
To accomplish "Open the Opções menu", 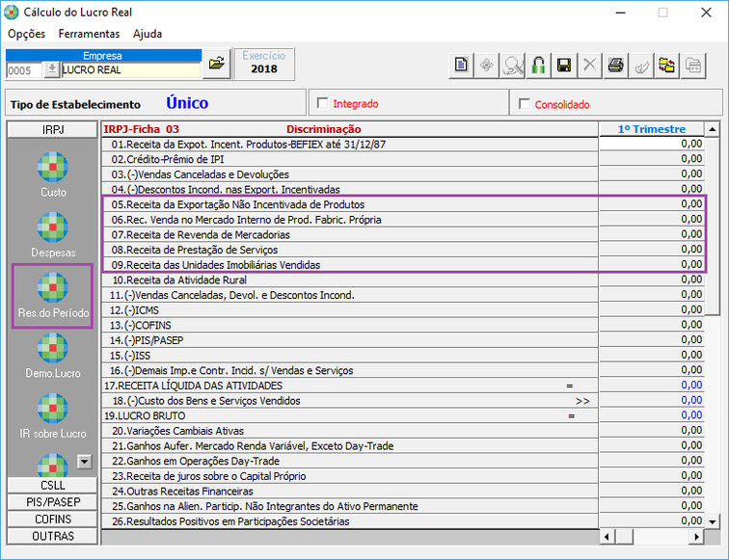I will point(26,34).
